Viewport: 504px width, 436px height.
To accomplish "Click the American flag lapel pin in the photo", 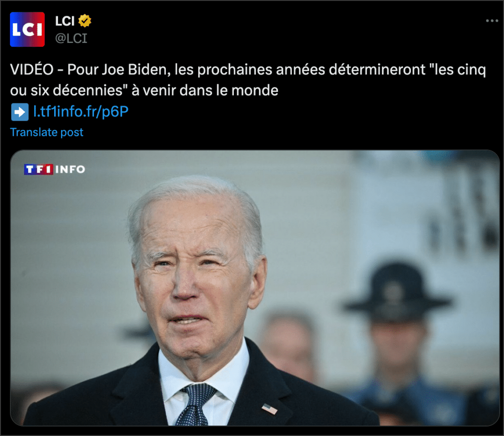I will 269,409.
